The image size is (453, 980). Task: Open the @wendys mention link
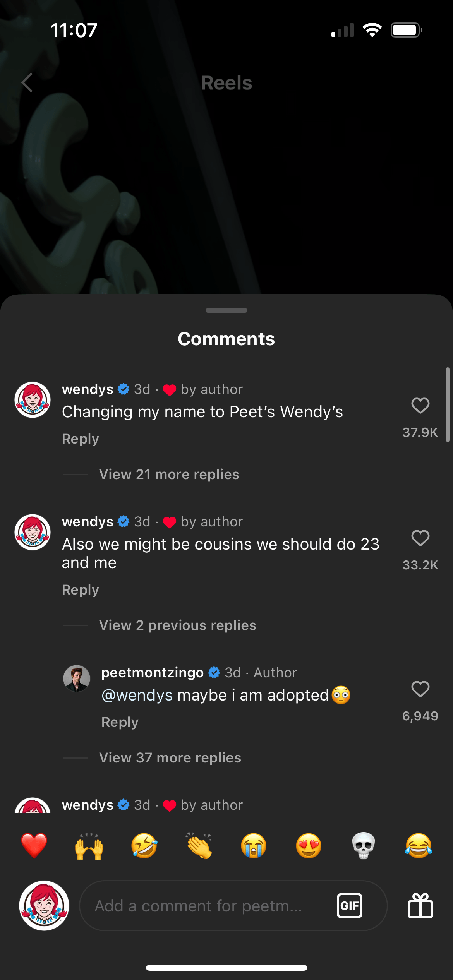point(137,695)
